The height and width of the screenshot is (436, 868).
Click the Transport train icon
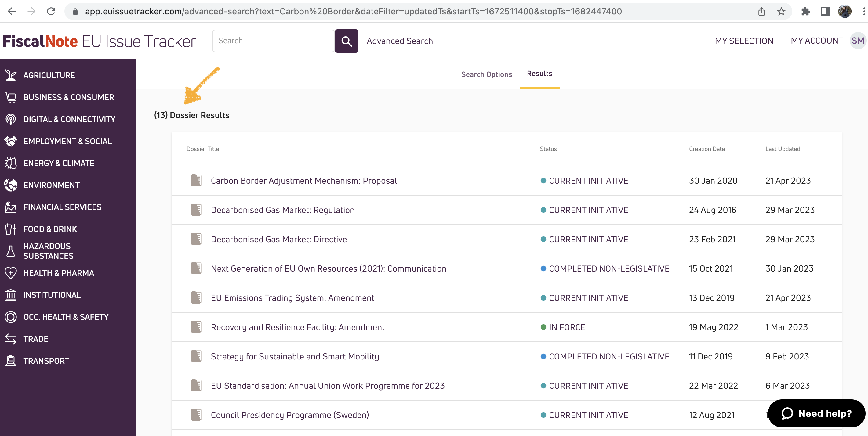tap(11, 361)
